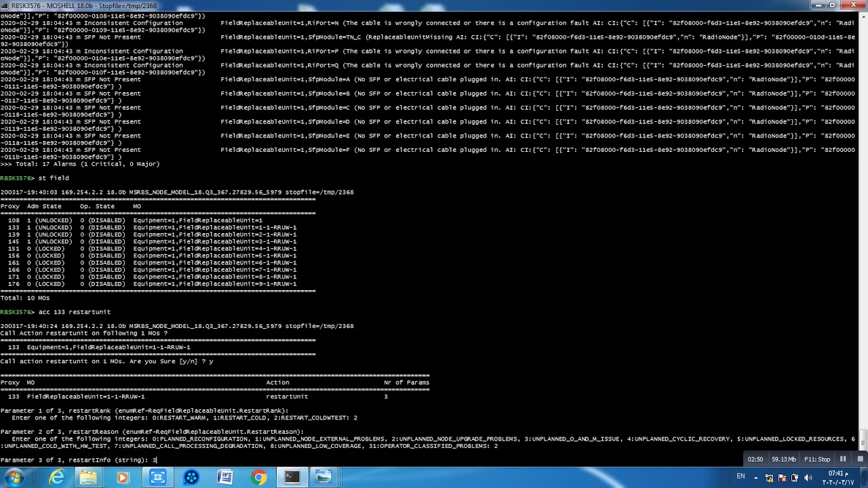Screen dimensions: 868x488
Task: Click the recorder 59.13 Mb size readout
Action: click(783, 460)
